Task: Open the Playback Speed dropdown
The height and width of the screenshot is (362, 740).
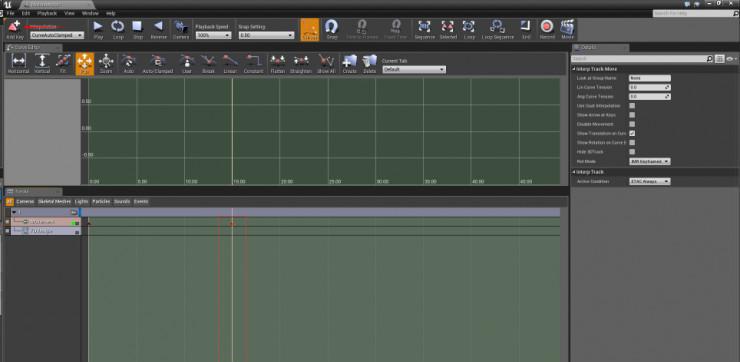Action: [x=213, y=35]
